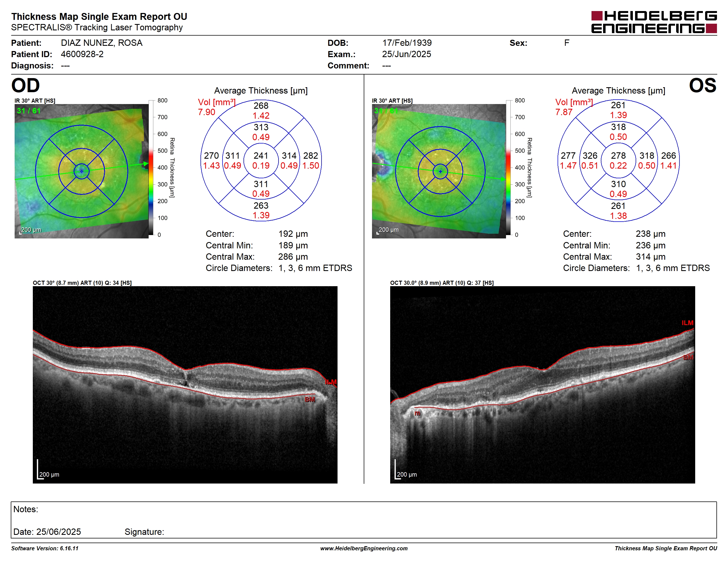Click the Sex value F
Screen dimensions: 728x563
(567, 43)
